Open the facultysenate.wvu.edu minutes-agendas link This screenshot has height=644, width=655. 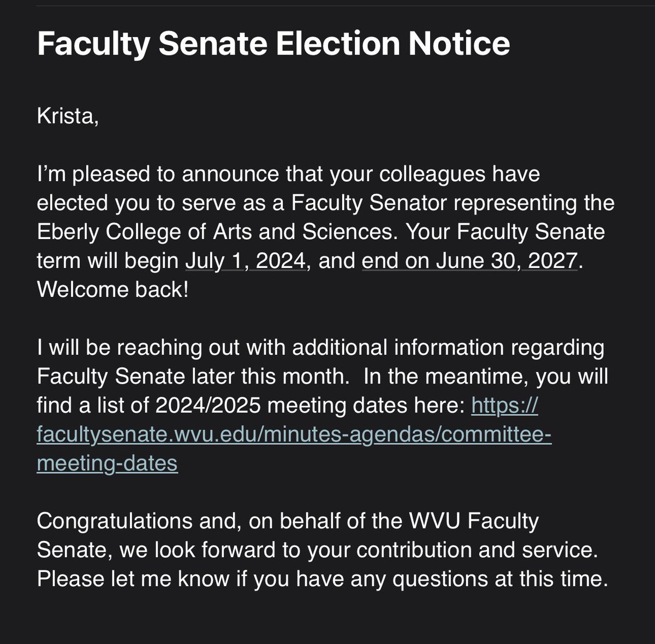[294, 434]
